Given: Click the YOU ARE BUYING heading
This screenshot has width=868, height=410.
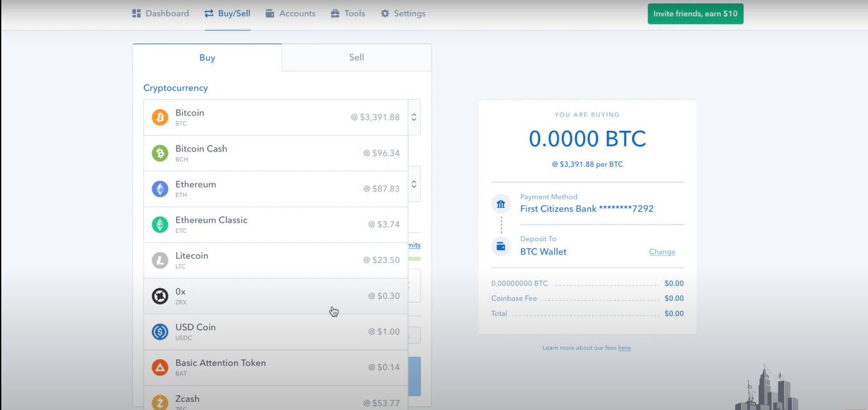Looking at the screenshot, I should click(587, 115).
